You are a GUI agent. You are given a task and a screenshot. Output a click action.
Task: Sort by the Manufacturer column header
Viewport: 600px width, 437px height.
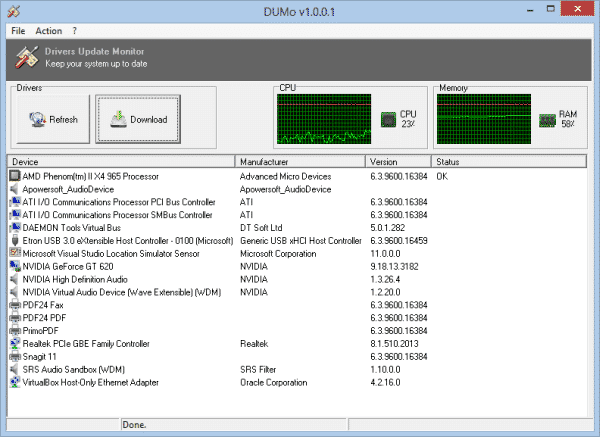tap(300, 161)
